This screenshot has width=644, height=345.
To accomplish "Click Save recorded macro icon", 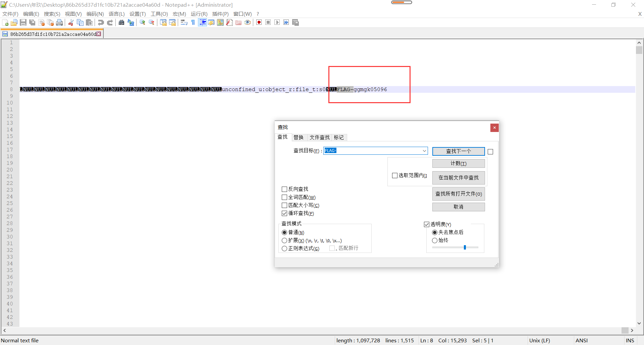I will pos(296,22).
